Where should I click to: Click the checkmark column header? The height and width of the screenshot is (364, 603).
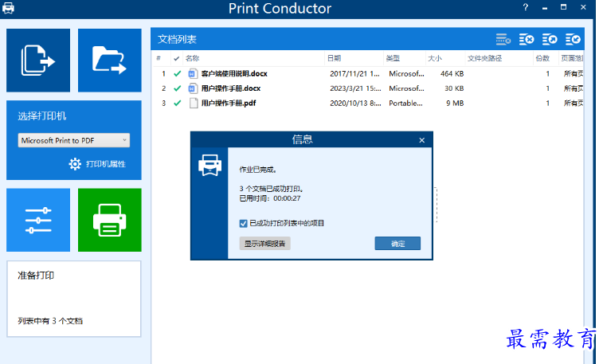177,58
